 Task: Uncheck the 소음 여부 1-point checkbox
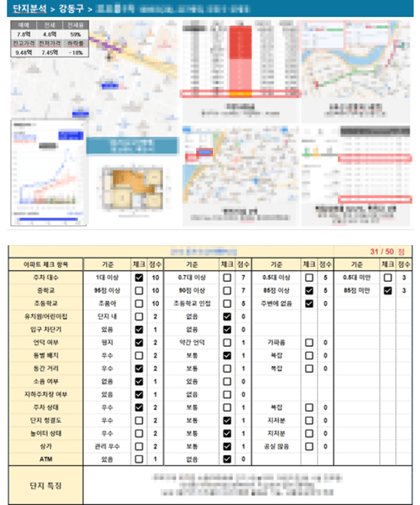click(139, 381)
